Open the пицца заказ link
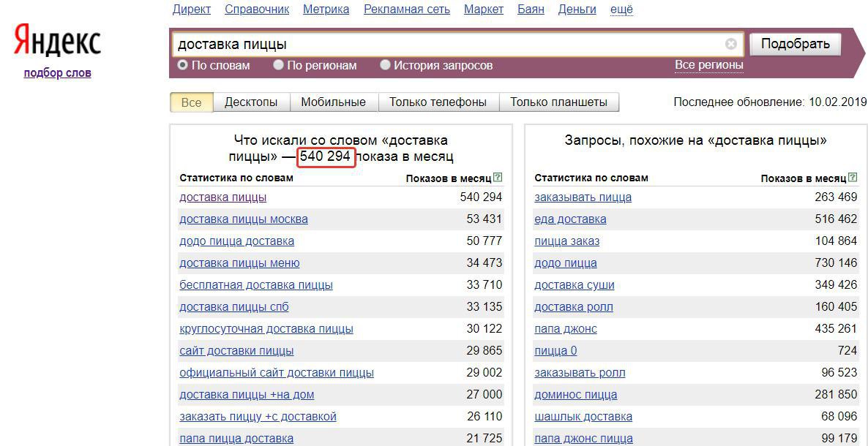 [x=567, y=241]
